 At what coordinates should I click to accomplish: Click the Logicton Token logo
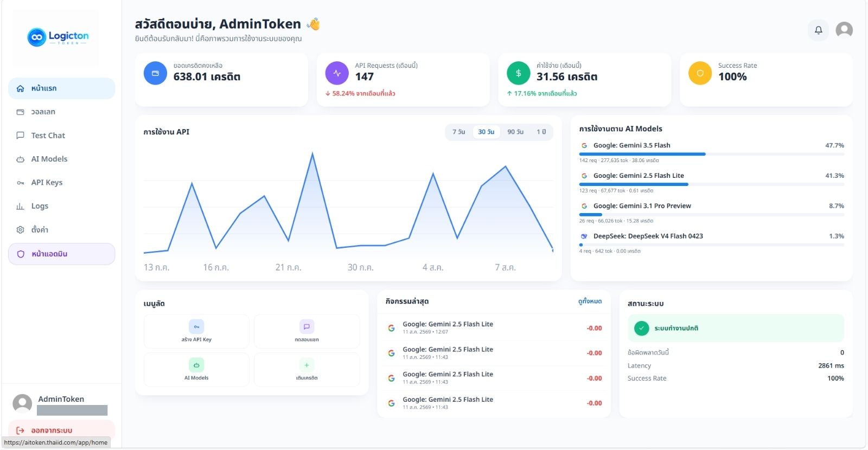coord(58,37)
